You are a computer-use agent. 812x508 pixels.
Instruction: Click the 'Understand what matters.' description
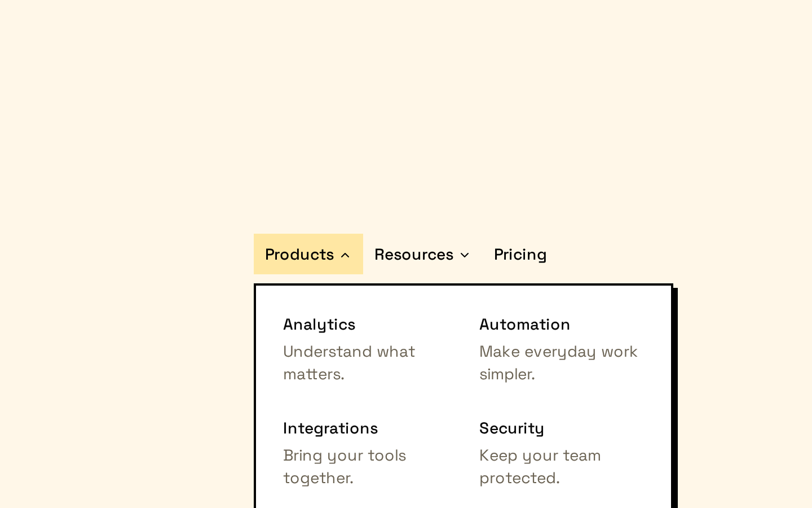point(349,363)
